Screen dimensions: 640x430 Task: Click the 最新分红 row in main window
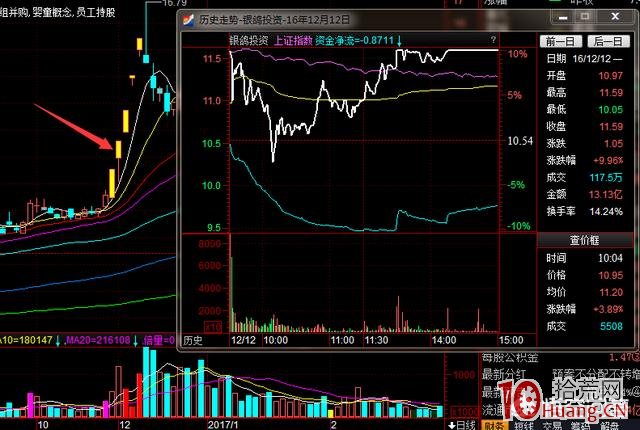coord(559,374)
